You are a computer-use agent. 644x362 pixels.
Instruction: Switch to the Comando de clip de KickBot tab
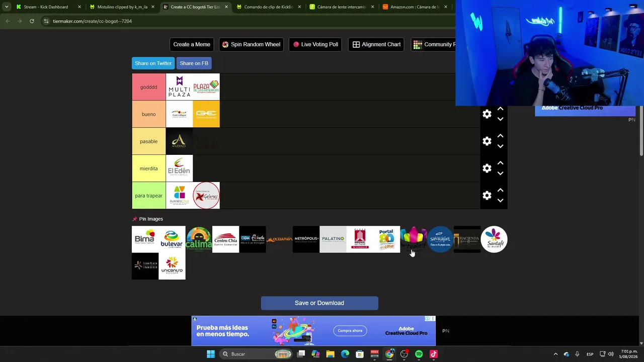tap(269, 7)
